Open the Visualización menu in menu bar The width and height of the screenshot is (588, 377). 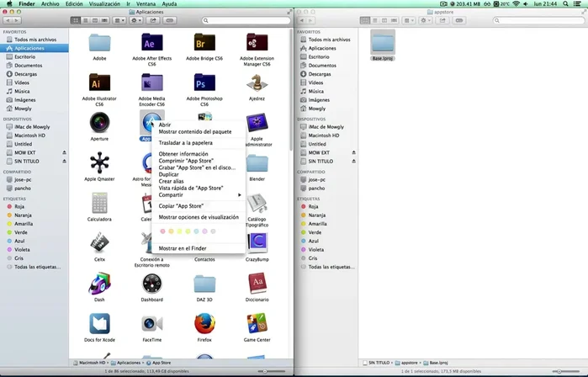pos(105,4)
